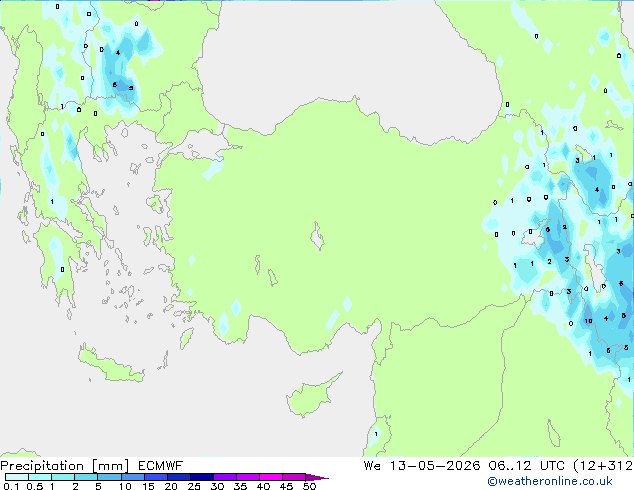
Task: Click the 0.5–1 mm legend color swatch
Action: point(40,477)
